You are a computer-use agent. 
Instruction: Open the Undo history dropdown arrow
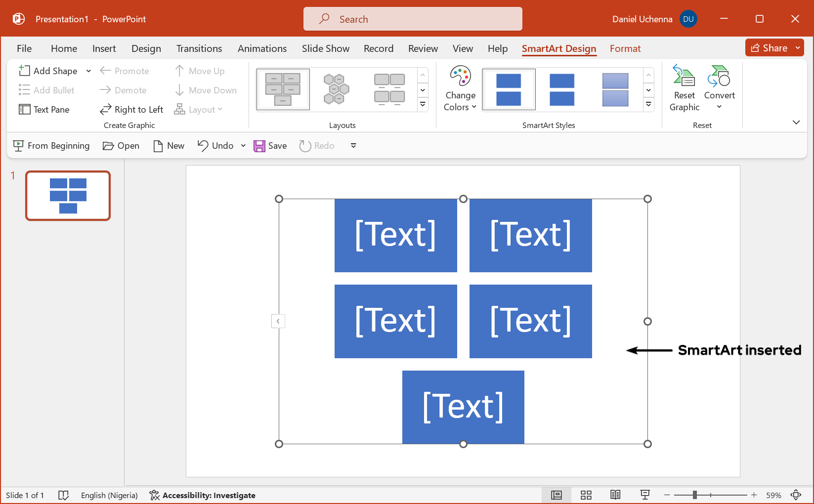point(243,146)
